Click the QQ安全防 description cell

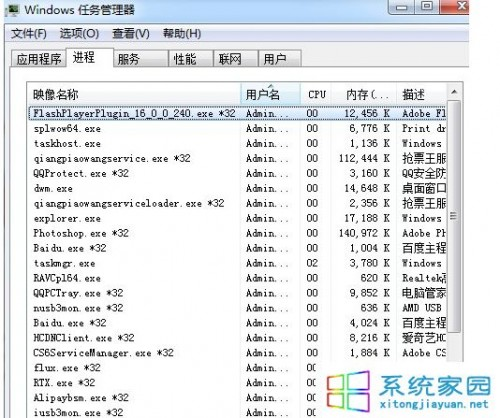point(424,173)
